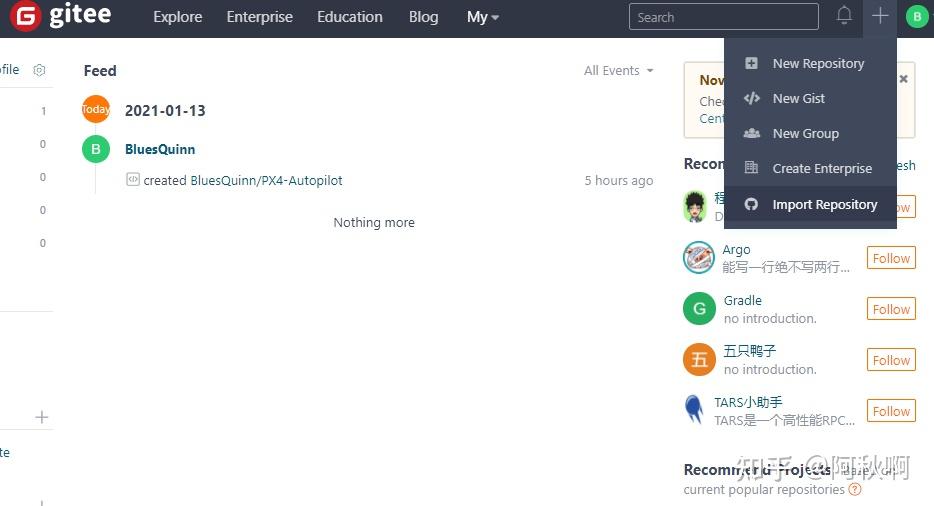The image size is (934, 506).
Task: Select New Repository from the menu
Action: click(x=817, y=63)
